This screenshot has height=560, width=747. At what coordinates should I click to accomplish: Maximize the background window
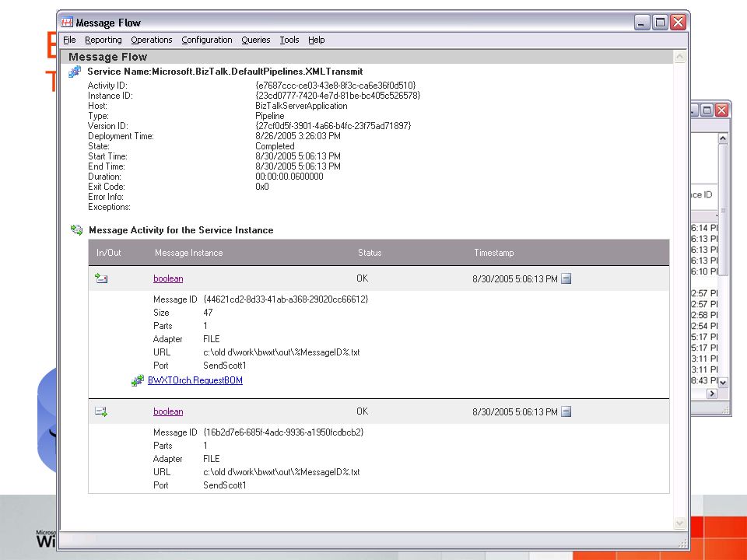[x=707, y=110]
